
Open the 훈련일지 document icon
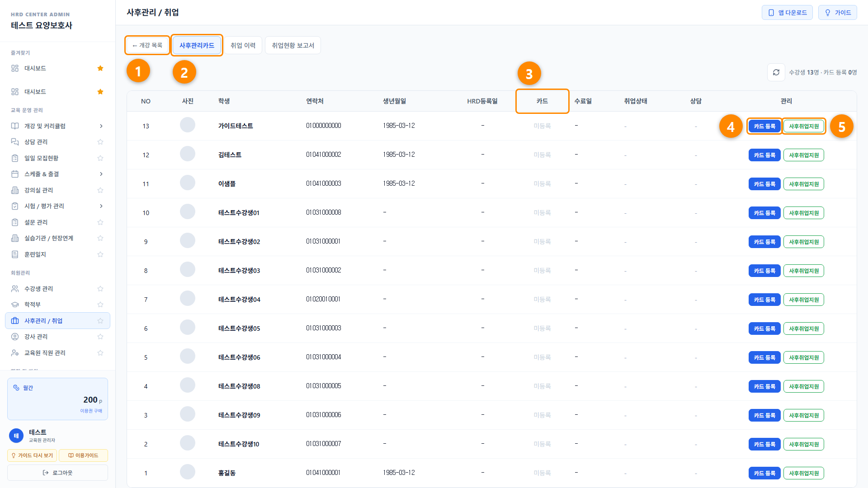click(15, 254)
